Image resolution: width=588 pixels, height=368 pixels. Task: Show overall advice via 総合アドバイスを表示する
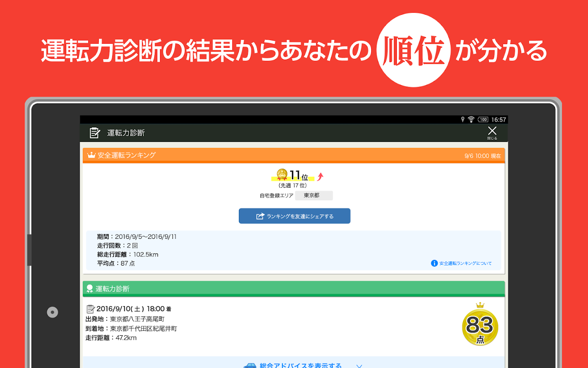tap(301, 365)
